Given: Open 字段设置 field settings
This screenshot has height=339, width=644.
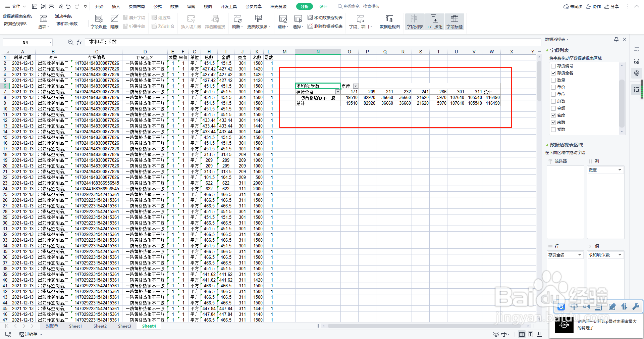Looking at the screenshot, I should point(99,22).
